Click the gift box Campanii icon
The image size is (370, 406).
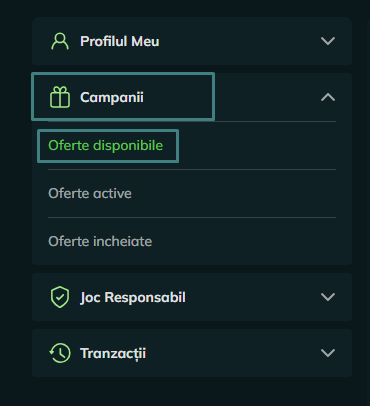point(60,97)
